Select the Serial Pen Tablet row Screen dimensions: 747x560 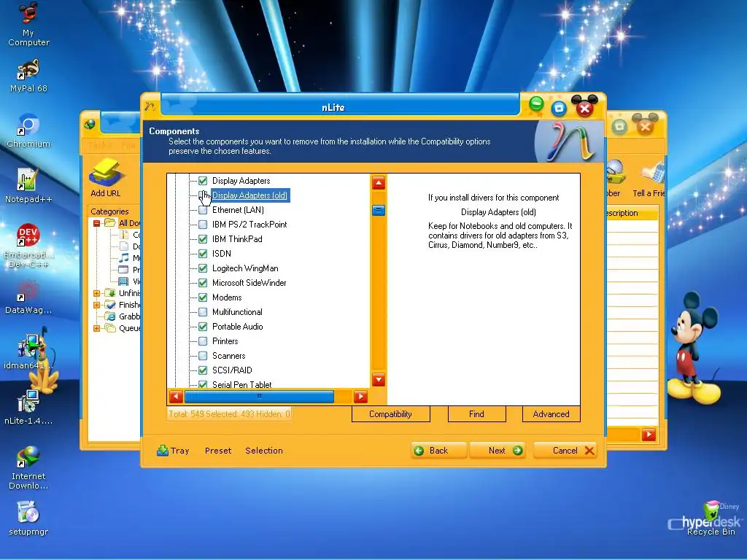tap(242, 384)
